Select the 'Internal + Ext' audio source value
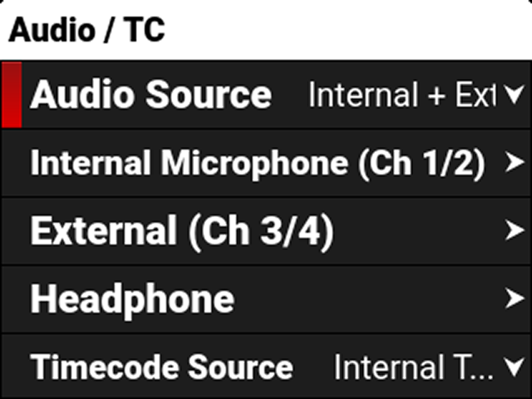Screen dimensions: 532x399 click(401, 95)
